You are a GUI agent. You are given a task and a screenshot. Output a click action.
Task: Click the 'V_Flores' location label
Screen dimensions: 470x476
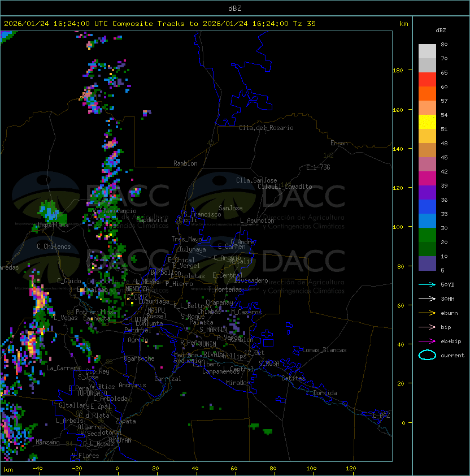click(x=85, y=456)
